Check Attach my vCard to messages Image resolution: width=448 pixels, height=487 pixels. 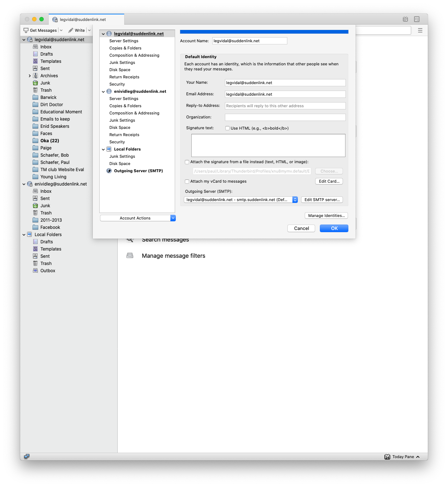pos(187,182)
